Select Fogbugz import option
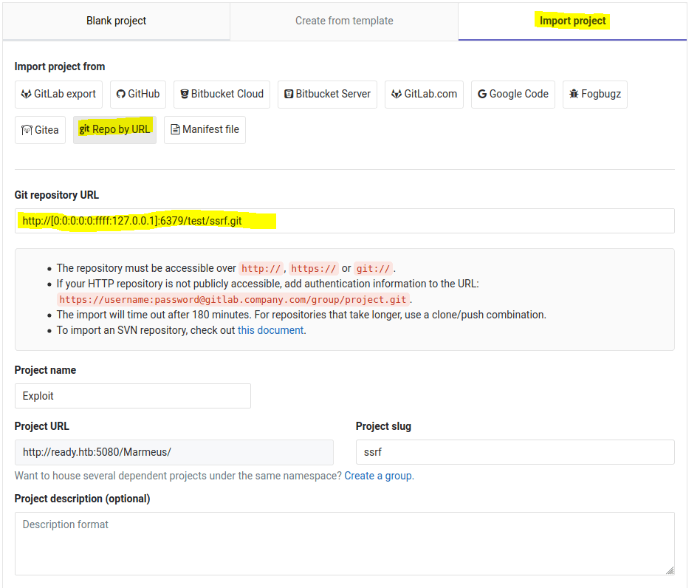 coord(595,95)
